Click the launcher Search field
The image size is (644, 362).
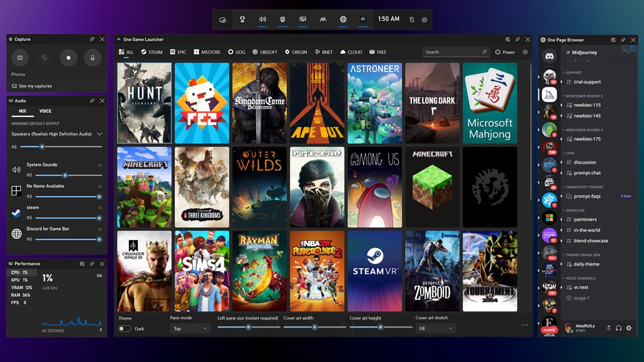click(456, 52)
